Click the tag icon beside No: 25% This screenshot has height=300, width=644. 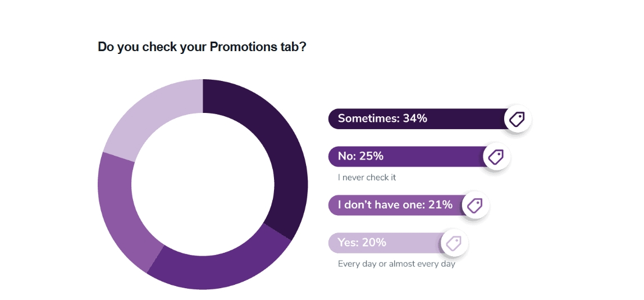pos(496,157)
